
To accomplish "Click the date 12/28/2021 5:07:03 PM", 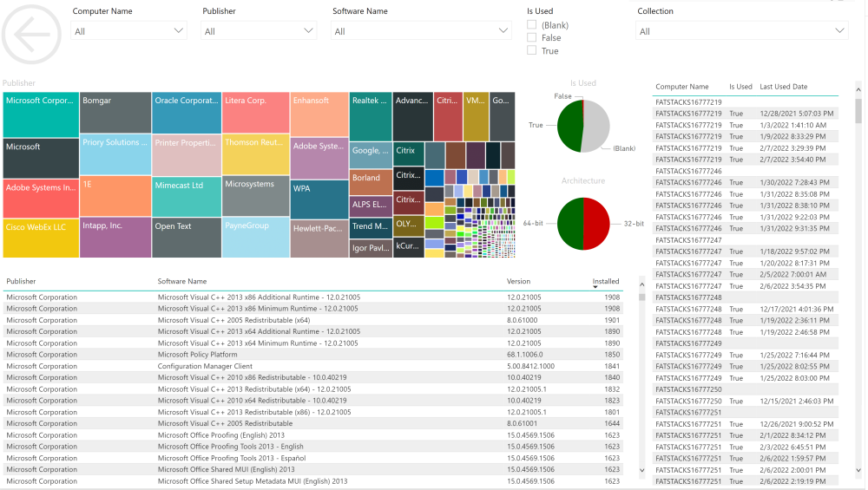I will coord(797,114).
